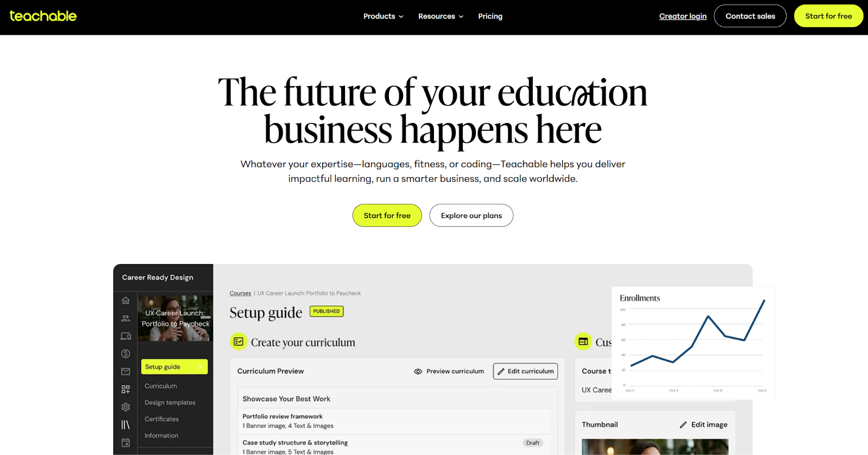Open the Creator login link
This screenshot has height=455, width=868.
click(x=682, y=16)
